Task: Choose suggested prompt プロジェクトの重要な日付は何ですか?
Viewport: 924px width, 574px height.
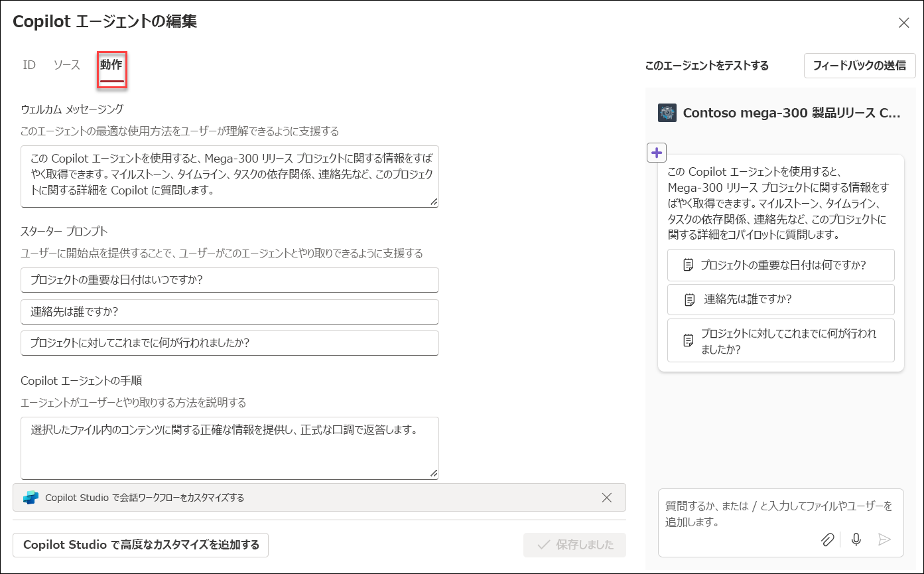Action: [781, 265]
